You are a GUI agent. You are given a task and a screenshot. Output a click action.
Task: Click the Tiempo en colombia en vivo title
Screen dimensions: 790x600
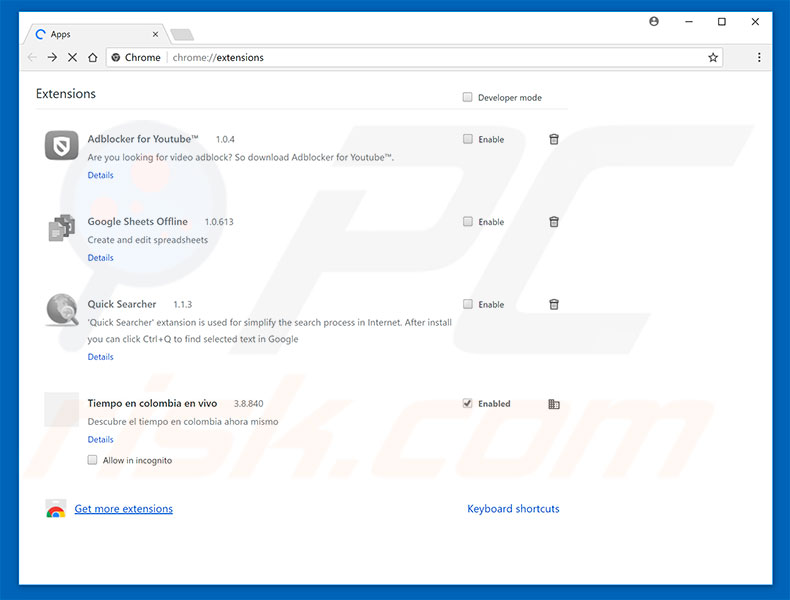152,404
